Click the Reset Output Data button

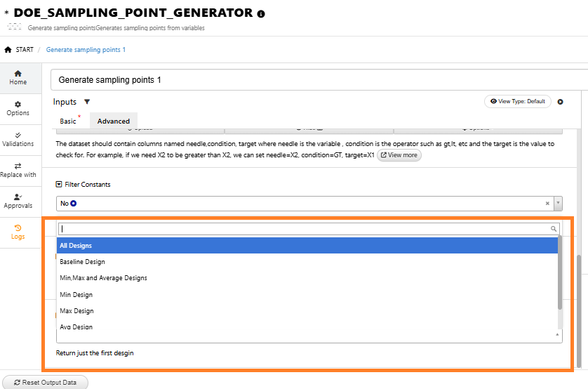tap(46, 382)
